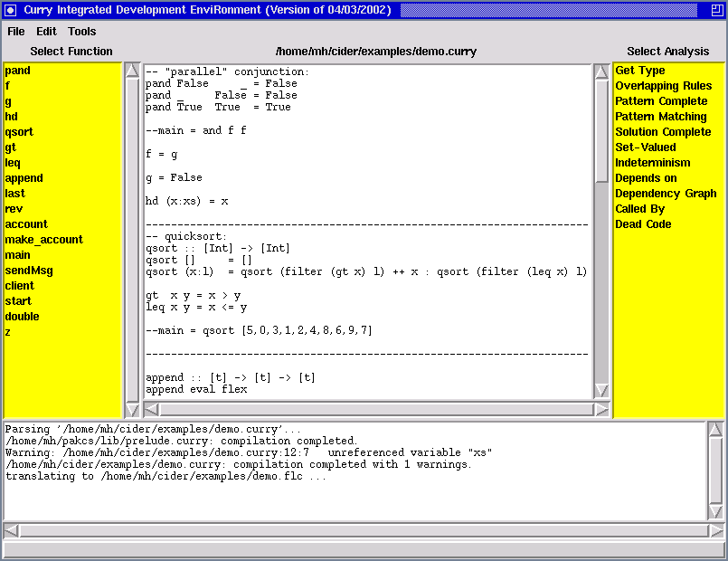The height and width of the screenshot is (561, 728).
Task: Run the Pattern Matching analysis
Action: [661, 117]
